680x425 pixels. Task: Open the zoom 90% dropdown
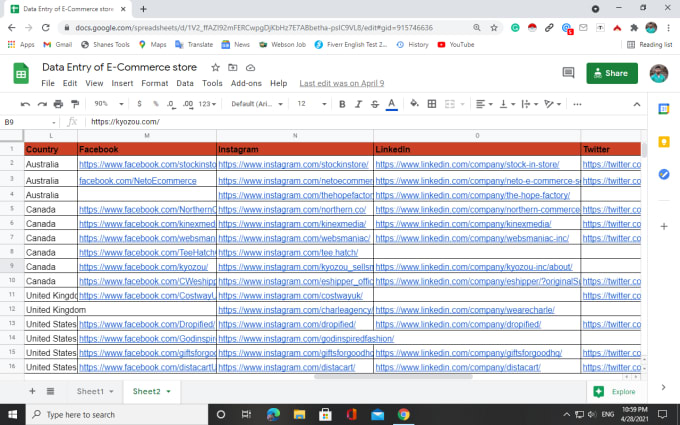click(108, 104)
